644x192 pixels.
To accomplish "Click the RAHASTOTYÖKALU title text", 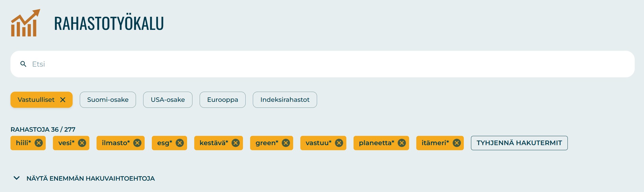I will click(109, 23).
